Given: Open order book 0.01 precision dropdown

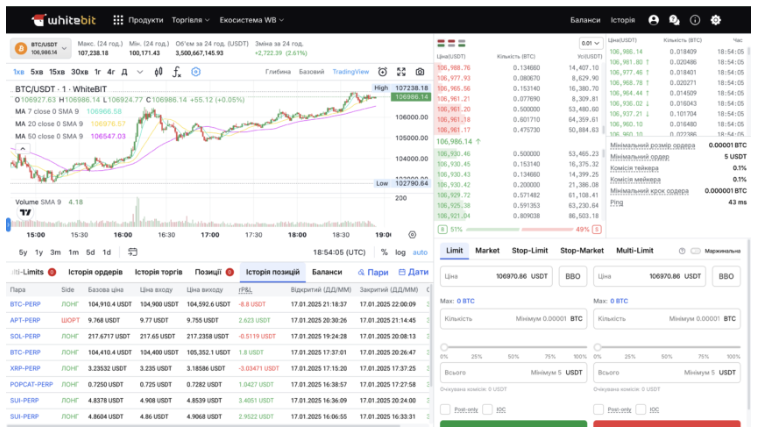Looking at the screenshot, I should [x=590, y=43].
